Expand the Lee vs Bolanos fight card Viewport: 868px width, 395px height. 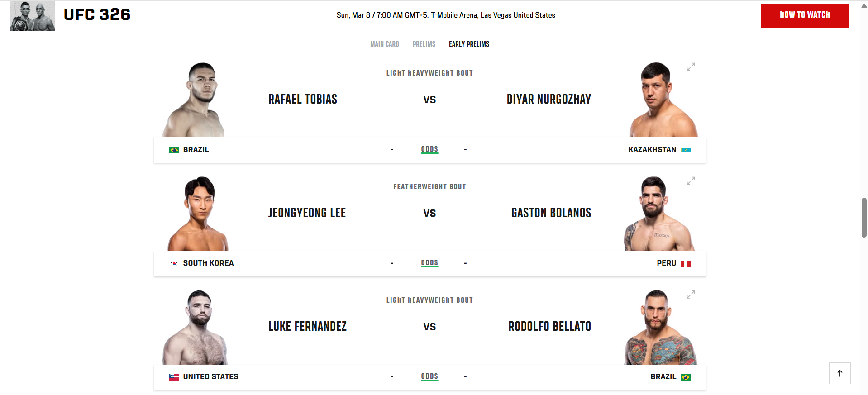tap(691, 181)
